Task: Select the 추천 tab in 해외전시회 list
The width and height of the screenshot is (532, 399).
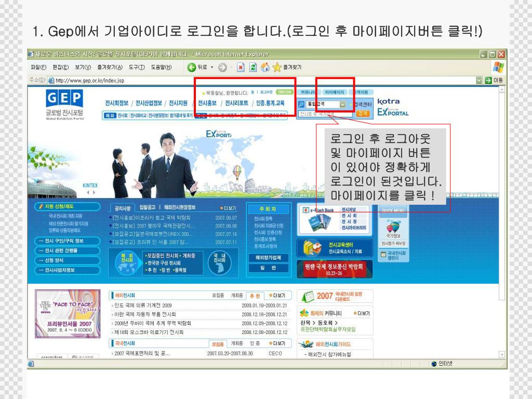Action: [x=255, y=296]
